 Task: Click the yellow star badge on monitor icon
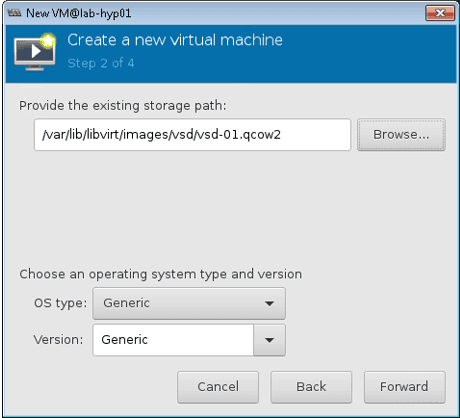49,41
